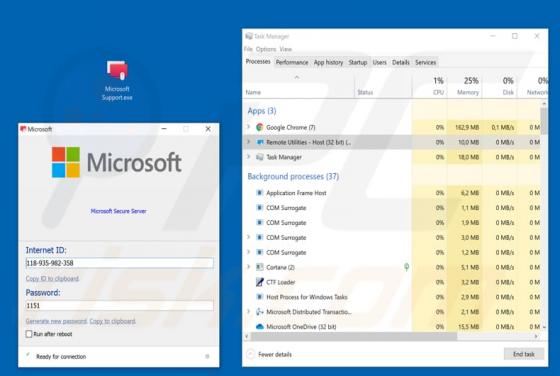Image resolution: width=560 pixels, height=376 pixels.
Task: Click Fewer details in Task Manager
Action: 275,354
